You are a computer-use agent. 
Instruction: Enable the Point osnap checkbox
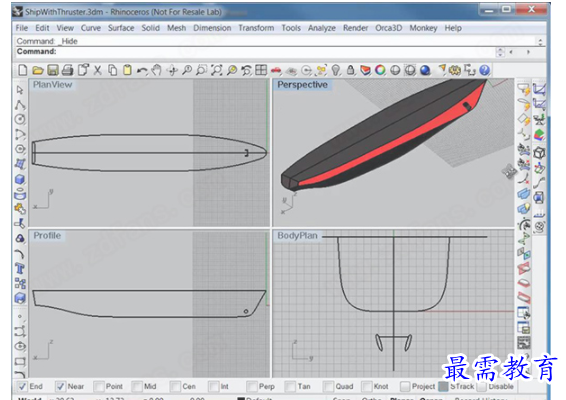point(98,386)
